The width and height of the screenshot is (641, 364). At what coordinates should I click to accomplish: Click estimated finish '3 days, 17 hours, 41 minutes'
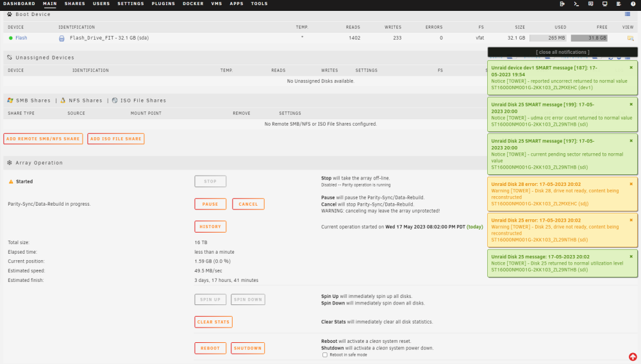tap(226, 280)
